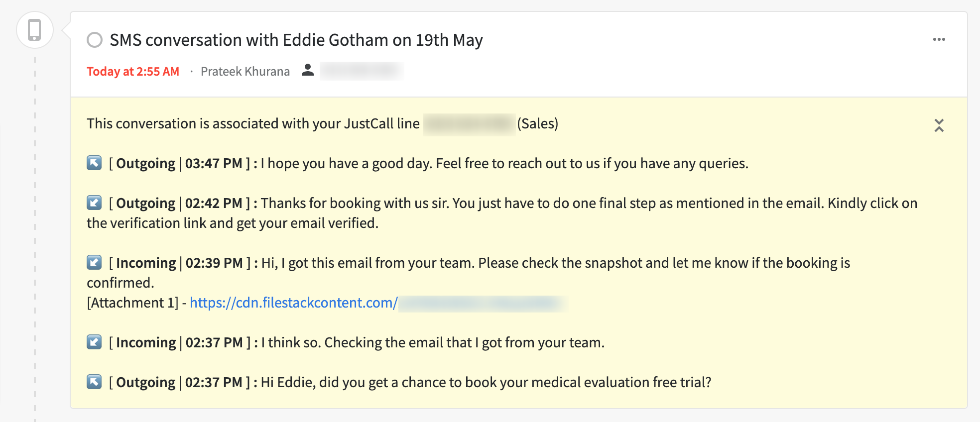Image resolution: width=980 pixels, height=422 pixels.
Task: Click the Prateek Khurana owner name
Action: click(245, 72)
